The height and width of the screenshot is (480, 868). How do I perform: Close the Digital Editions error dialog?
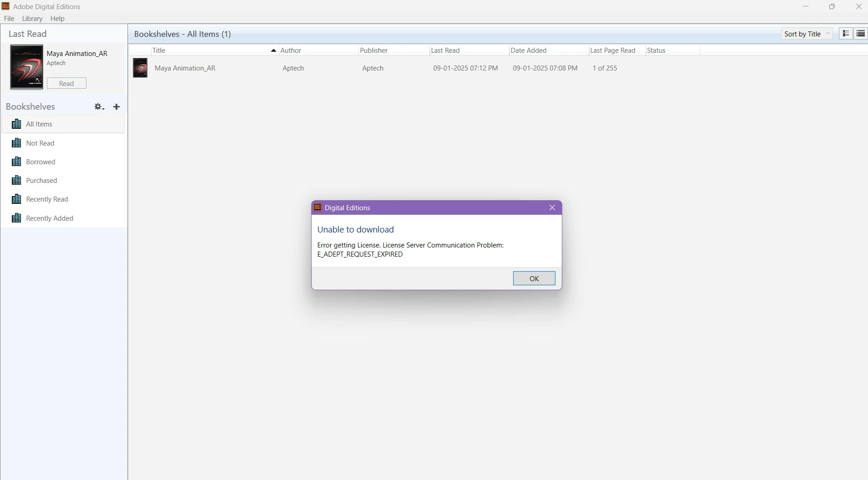coord(552,207)
